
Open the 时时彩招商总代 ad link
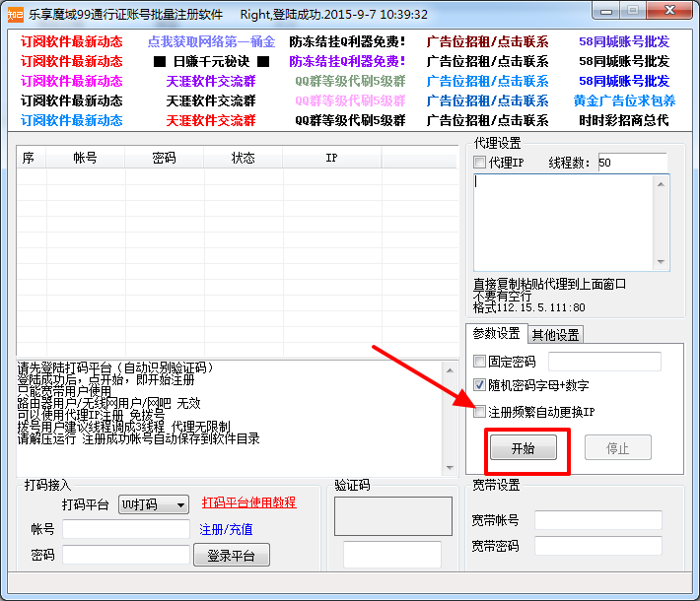point(624,120)
